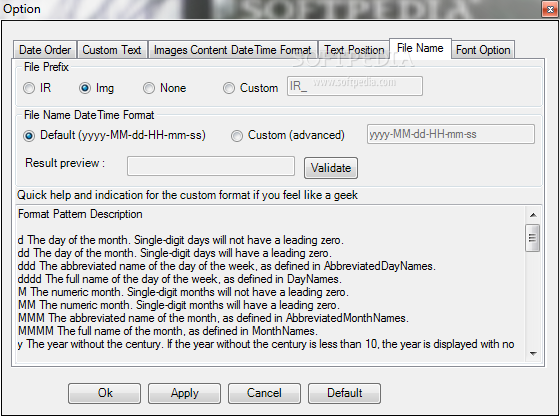
Task: Click the help text scroll down arrow
Action: [x=533, y=353]
